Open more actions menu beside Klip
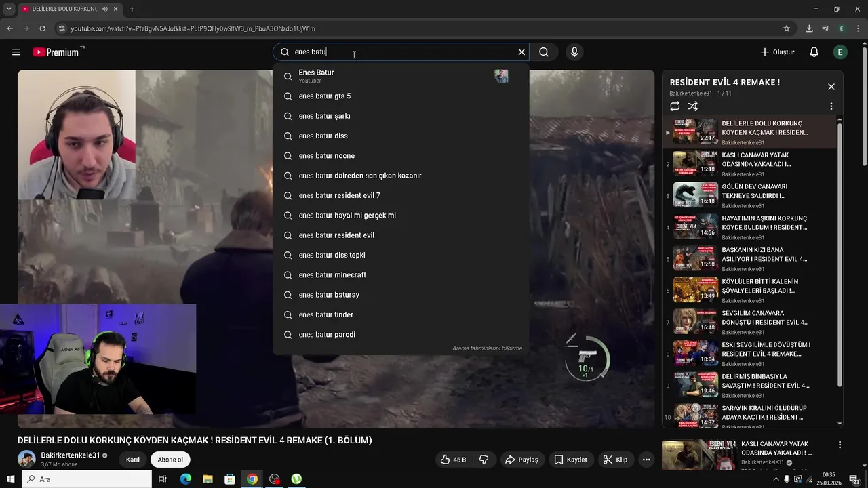The image size is (868, 488). (x=646, y=460)
